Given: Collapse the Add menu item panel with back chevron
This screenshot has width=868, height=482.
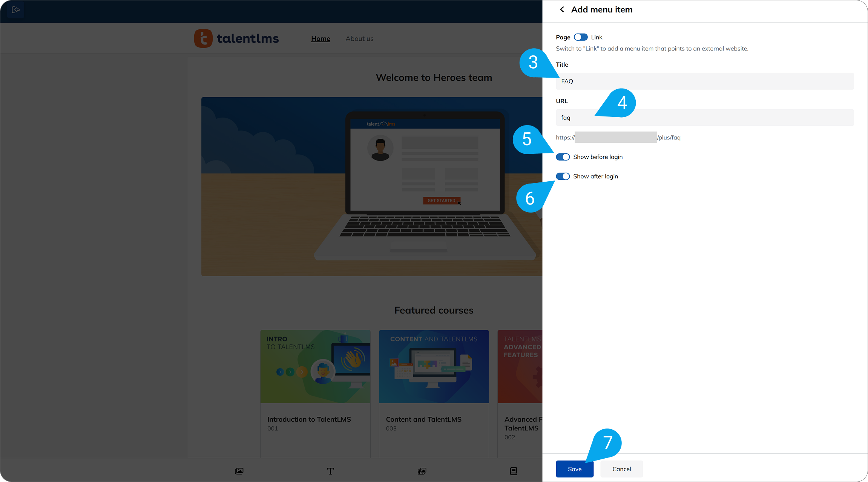Looking at the screenshot, I should coord(561,9).
